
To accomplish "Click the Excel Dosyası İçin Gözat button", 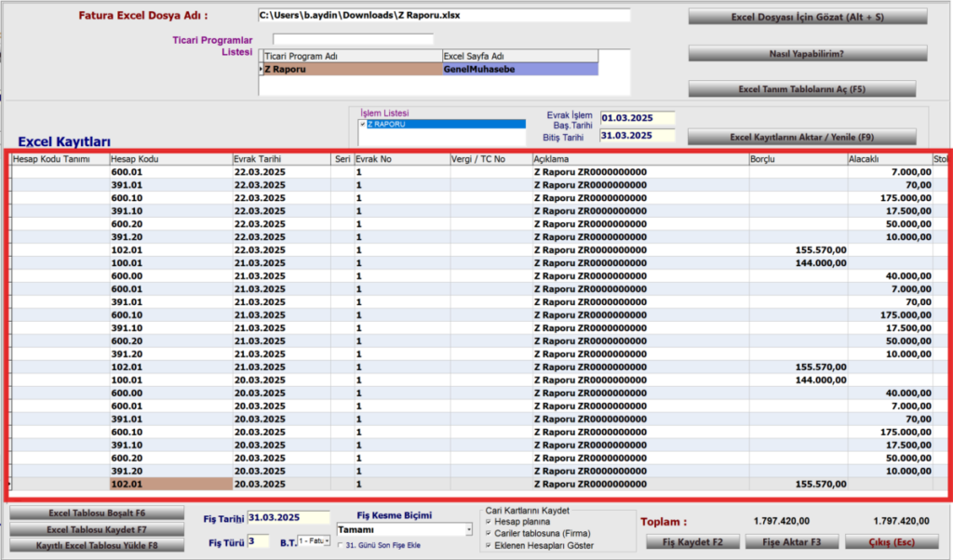I will (x=808, y=17).
